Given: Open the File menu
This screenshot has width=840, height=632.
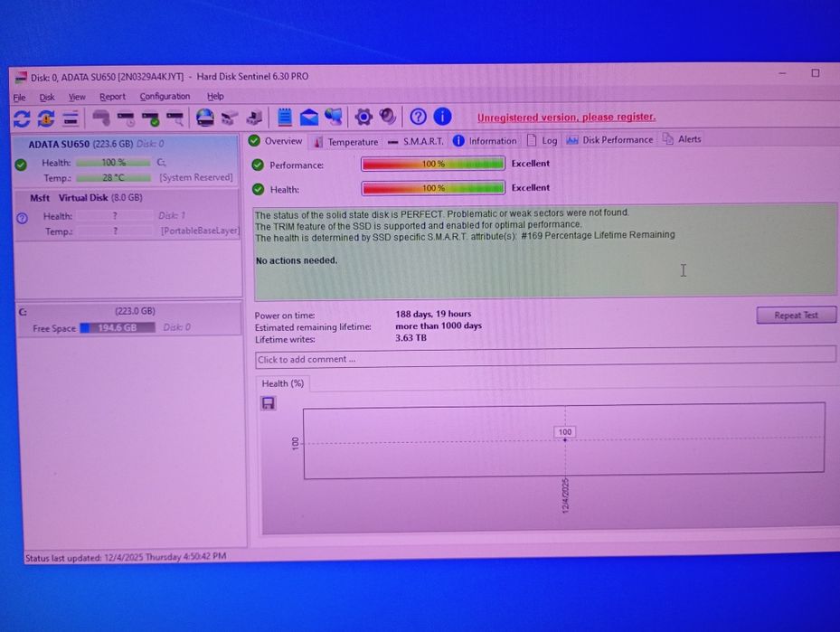Looking at the screenshot, I should [x=19, y=98].
